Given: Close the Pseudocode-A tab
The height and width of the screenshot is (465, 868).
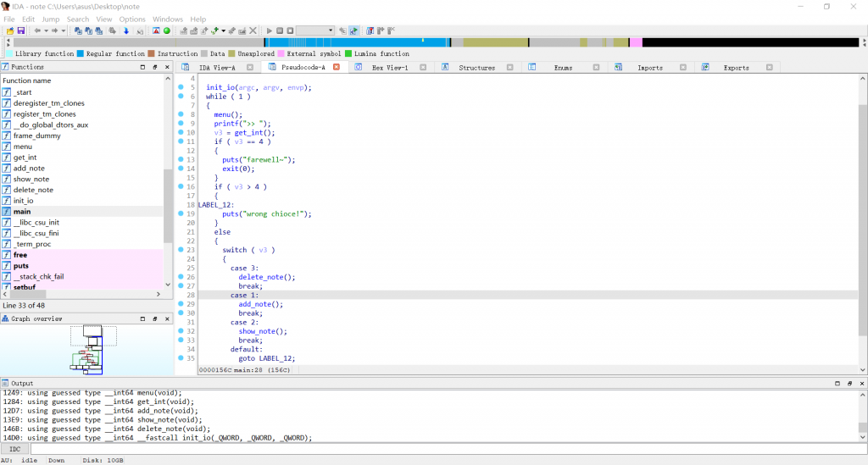Looking at the screenshot, I should coord(336,67).
